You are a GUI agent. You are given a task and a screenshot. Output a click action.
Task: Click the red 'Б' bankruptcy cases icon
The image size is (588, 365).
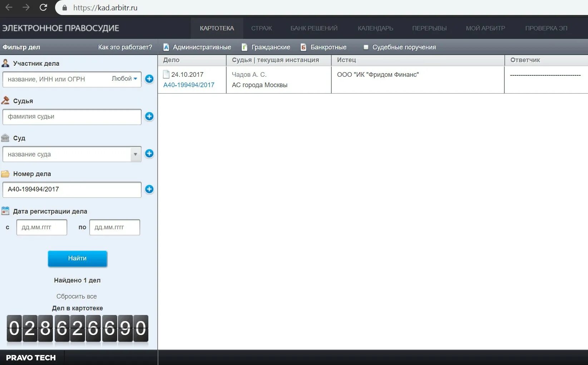[x=303, y=47]
